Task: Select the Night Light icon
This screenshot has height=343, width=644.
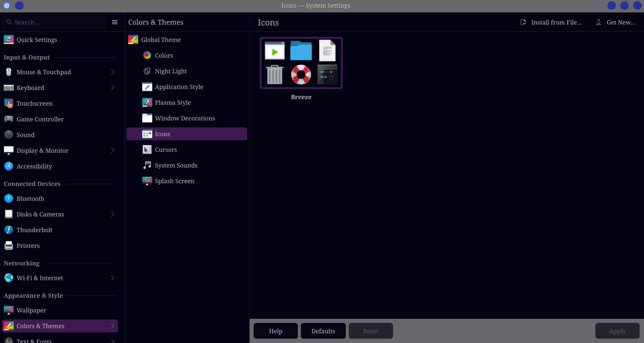Action: pos(147,71)
